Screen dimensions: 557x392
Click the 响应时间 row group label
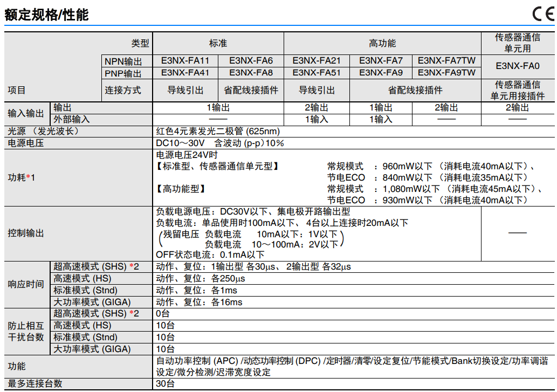26,284
